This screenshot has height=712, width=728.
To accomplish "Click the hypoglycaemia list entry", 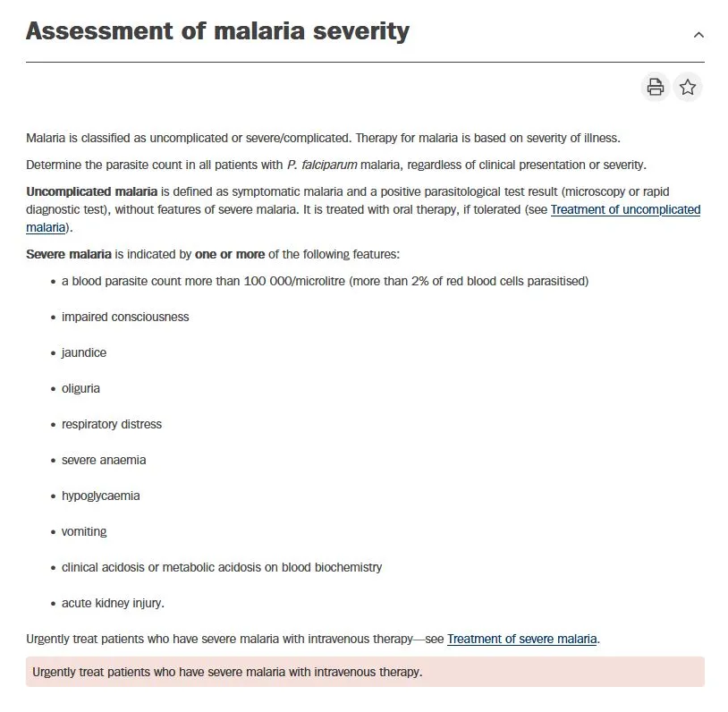I will pyautogui.click(x=101, y=496).
